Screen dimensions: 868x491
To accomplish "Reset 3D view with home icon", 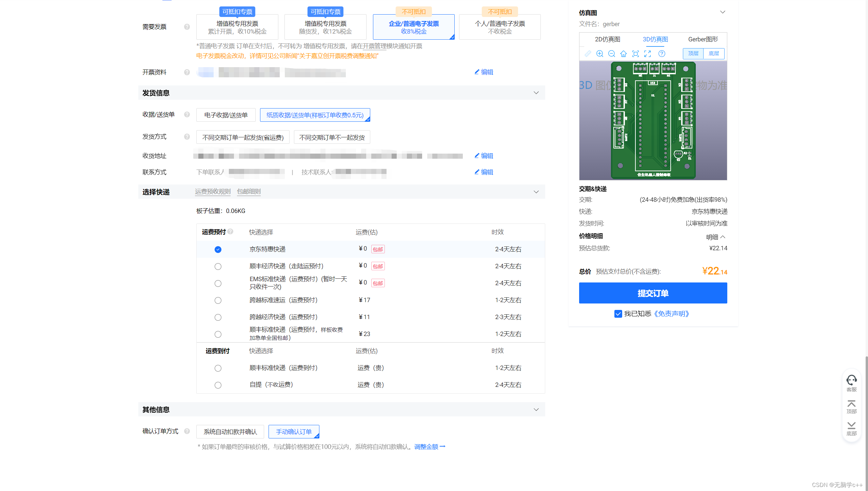I will tap(624, 54).
